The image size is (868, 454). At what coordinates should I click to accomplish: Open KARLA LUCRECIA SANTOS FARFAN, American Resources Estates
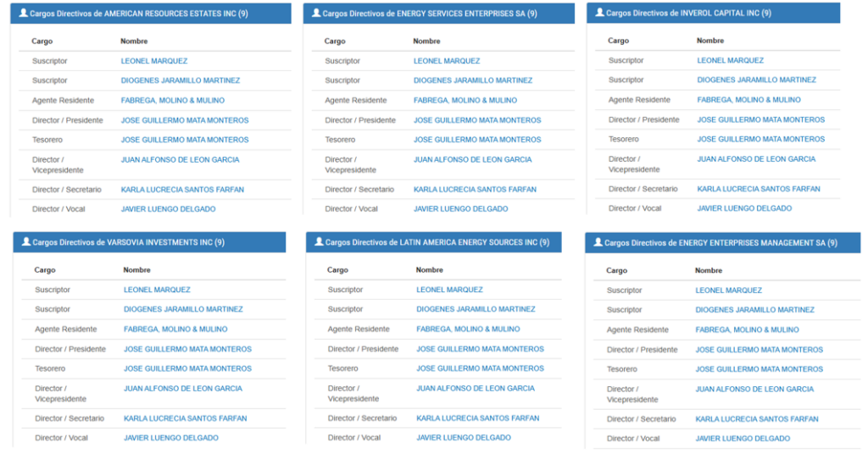[182, 189]
